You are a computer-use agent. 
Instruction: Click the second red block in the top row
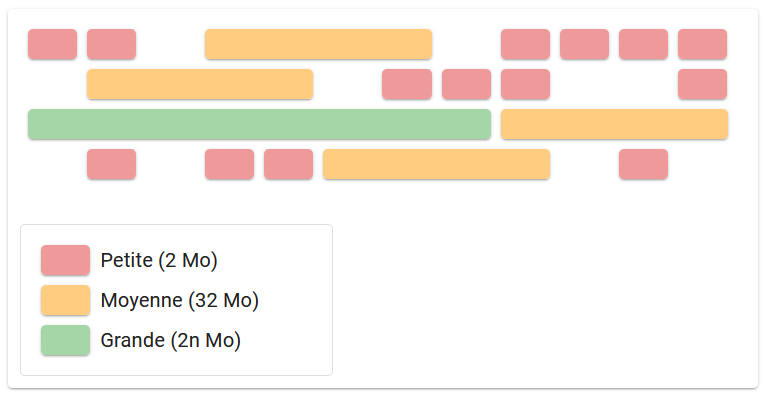point(112,44)
